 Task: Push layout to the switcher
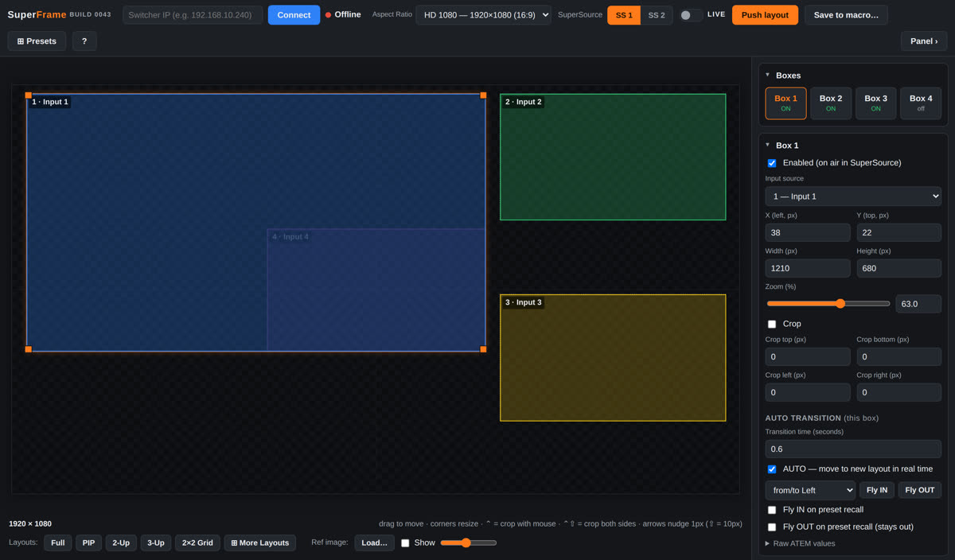point(765,15)
